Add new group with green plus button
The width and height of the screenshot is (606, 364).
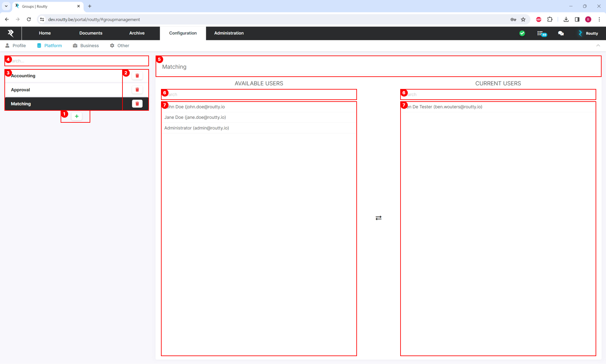pos(77,116)
